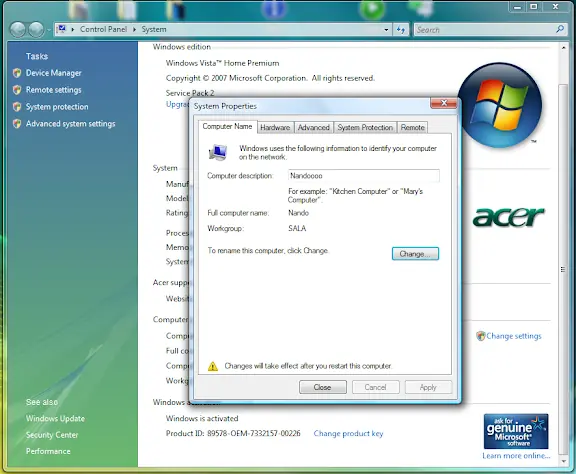Select System in address breadcrumb
The image size is (576, 474).
tap(154, 29)
